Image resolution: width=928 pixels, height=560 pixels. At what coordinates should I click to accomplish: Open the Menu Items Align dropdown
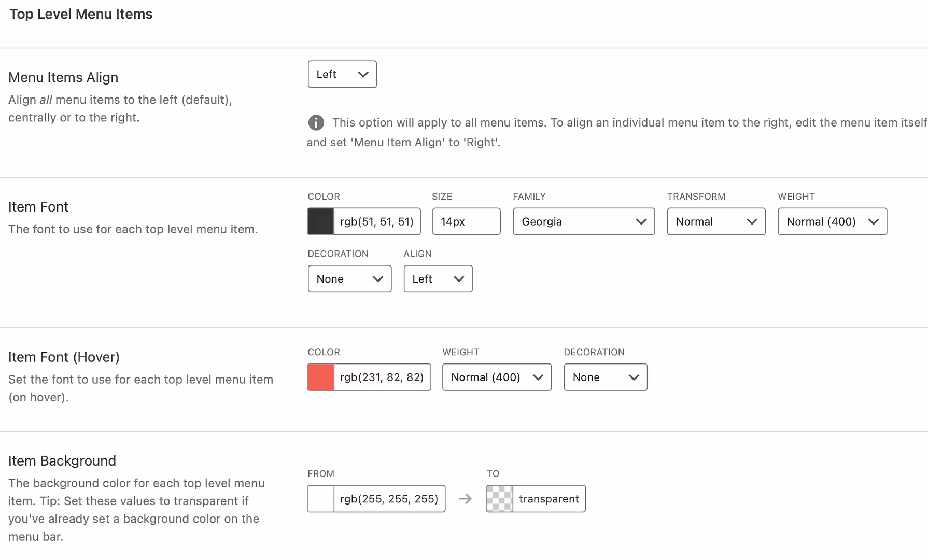coord(342,74)
